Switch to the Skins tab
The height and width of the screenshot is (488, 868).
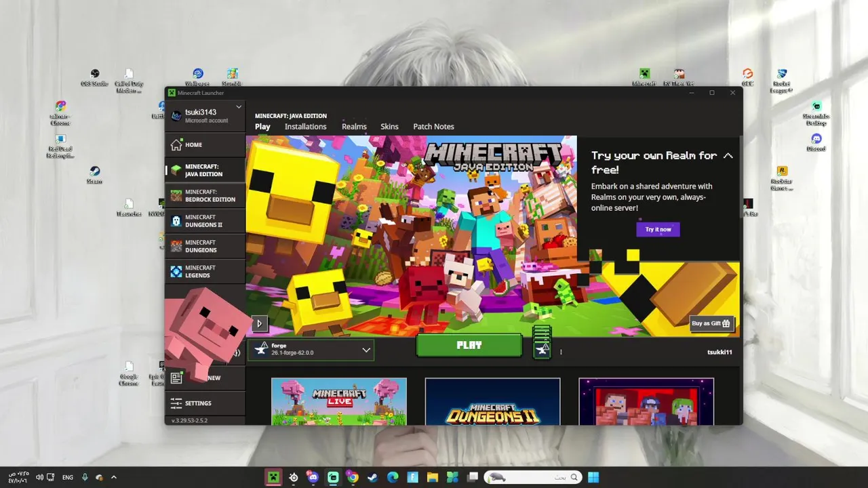click(389, 127)
